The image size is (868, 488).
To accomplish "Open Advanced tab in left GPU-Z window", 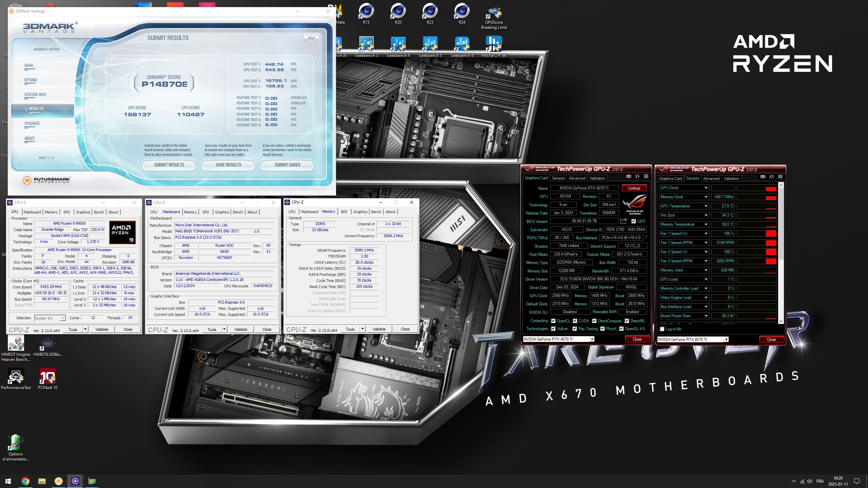I will pyautogui.click(x=577, y=178).
